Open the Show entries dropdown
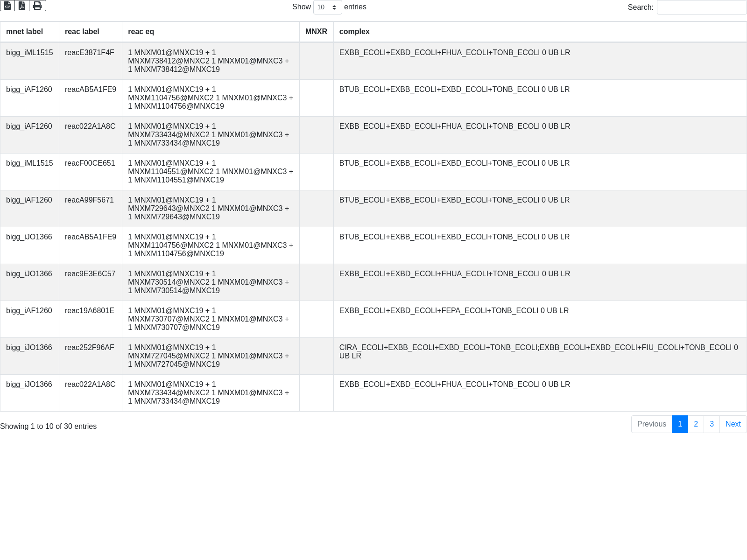 pos(327,7)
